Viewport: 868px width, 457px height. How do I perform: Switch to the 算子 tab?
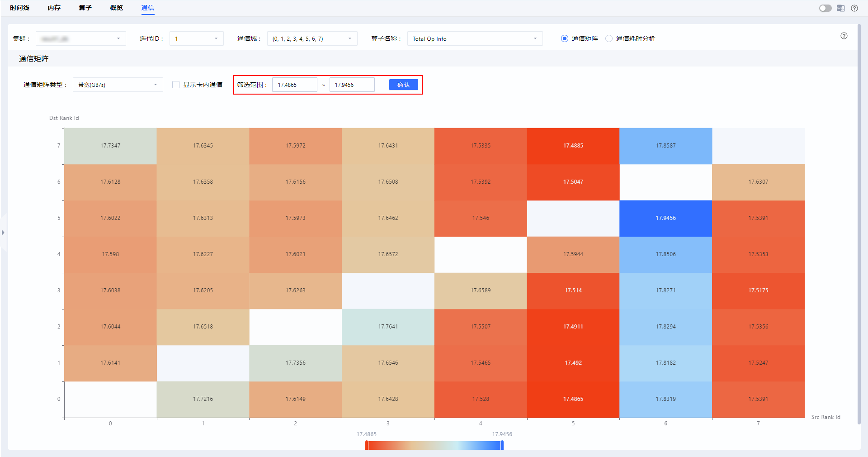coord(85,8)
